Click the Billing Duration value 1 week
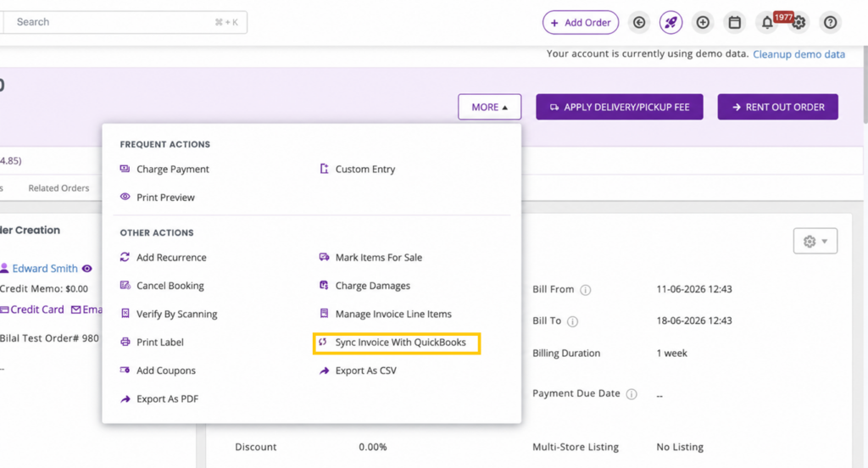The height and width of the screenshot is (468, 868). 671,354
